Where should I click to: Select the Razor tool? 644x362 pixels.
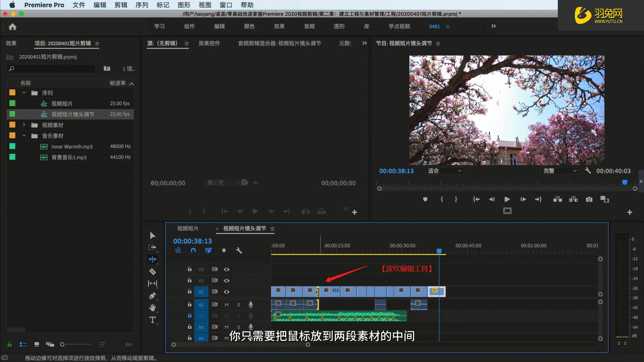[152, 271]
